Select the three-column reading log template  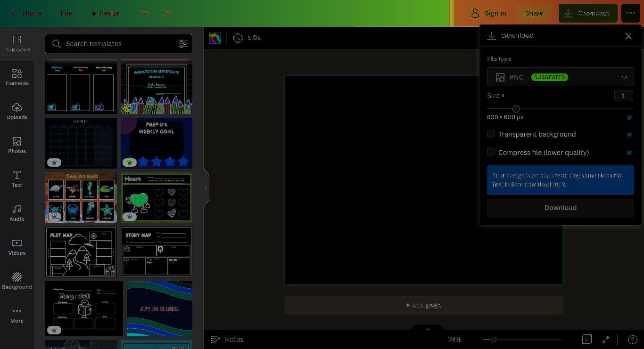[x=81, y=86]
